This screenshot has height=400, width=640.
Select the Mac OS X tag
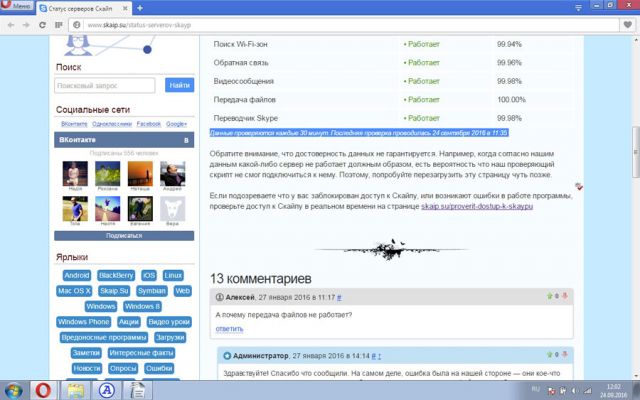pyautogui.click(x=74, y=291)
